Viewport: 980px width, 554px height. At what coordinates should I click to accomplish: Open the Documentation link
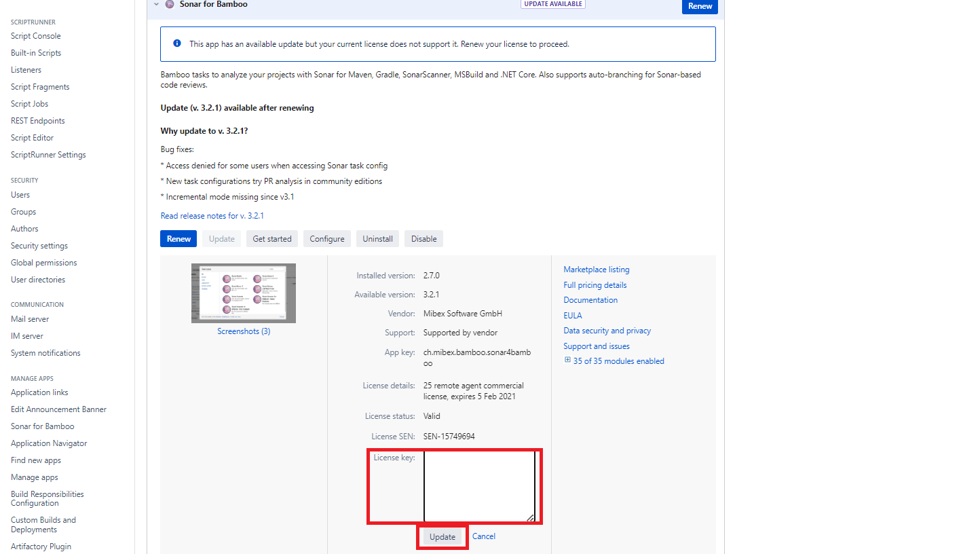coord(590,300)
